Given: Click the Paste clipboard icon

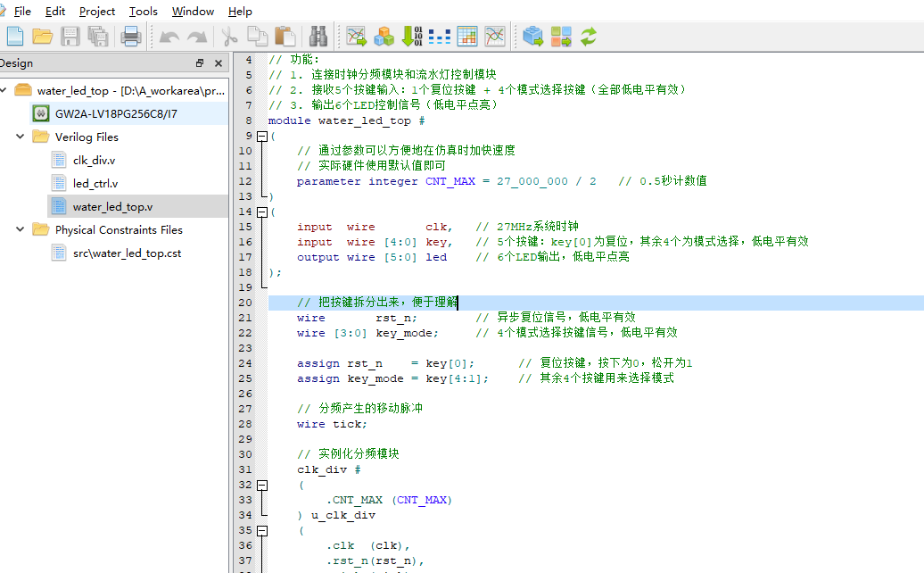Looking at the screenshot, I should (x=285, y=37).
